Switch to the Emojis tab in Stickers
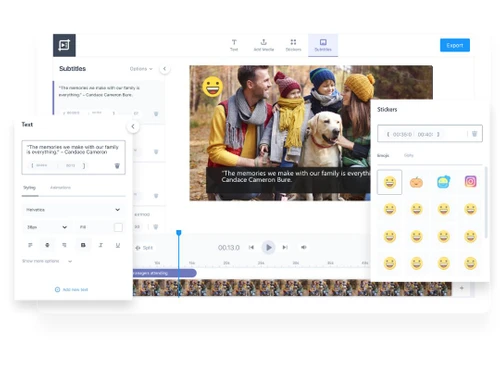Viewport: 500px width, 375px height. tap(383, 155)
